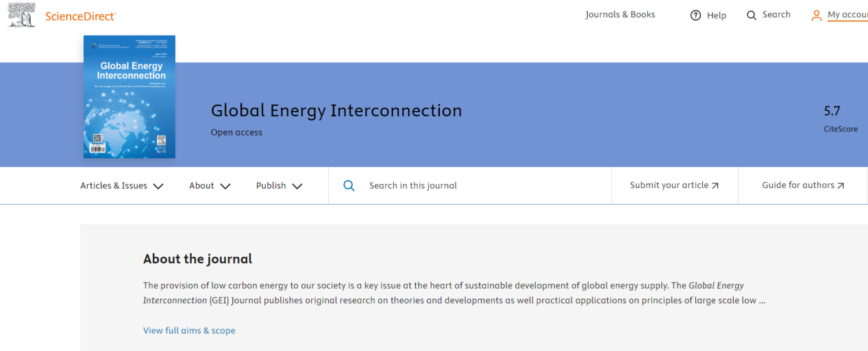Expand the About menu
The image size is (868, 351).
pos(210,185)
